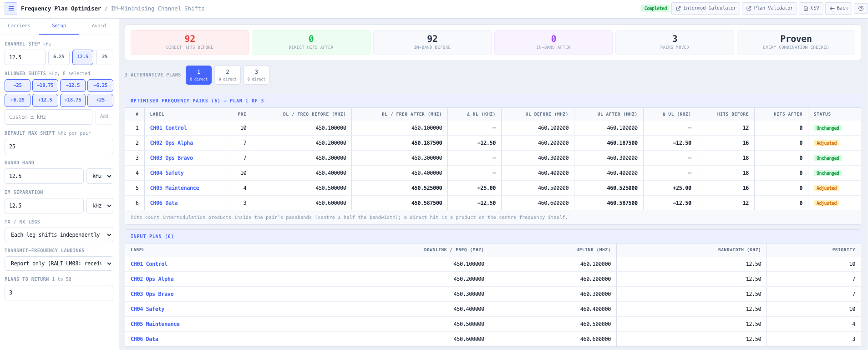Select the Setup tab

click(x=59, y=26)
